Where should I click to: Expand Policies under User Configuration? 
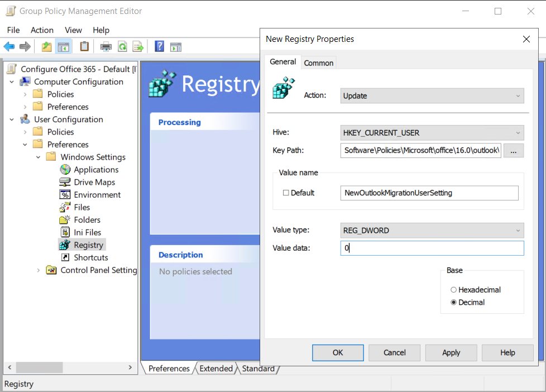pyautogui.click(x=25, y=132)
